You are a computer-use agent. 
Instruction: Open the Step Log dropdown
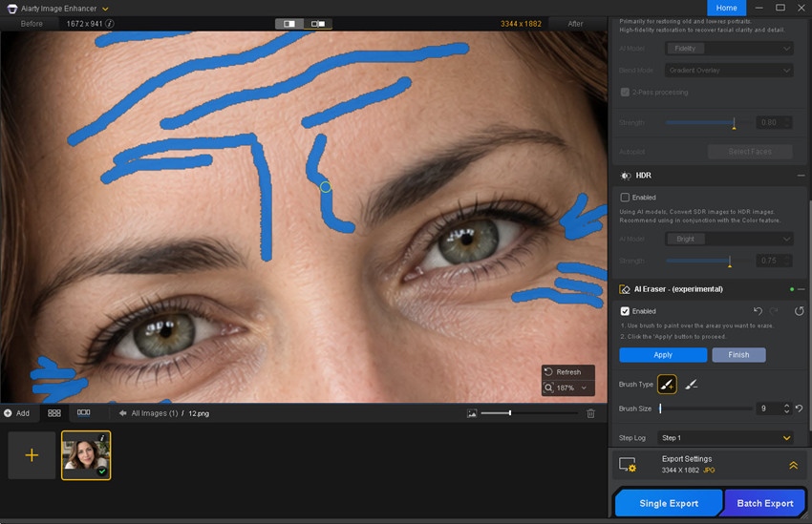pos(725,438)
